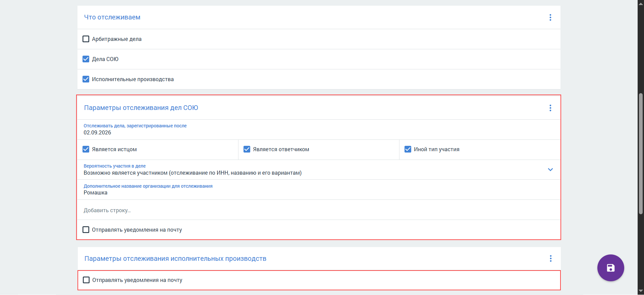The image size is (644, 295).
Task: Click the Параметры отслеживания дел СОЮ heading
Action: 141,108
